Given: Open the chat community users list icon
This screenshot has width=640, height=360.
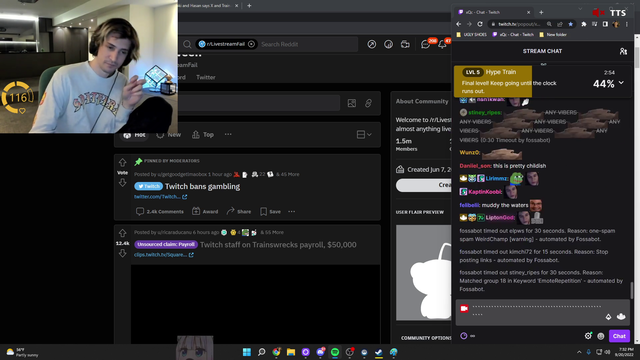Looking at the screenshot, I should tap(623, 51).
